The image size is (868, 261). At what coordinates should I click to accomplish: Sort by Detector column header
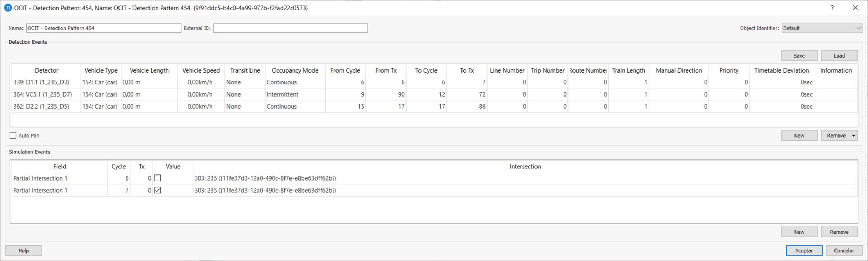(46, 70)
